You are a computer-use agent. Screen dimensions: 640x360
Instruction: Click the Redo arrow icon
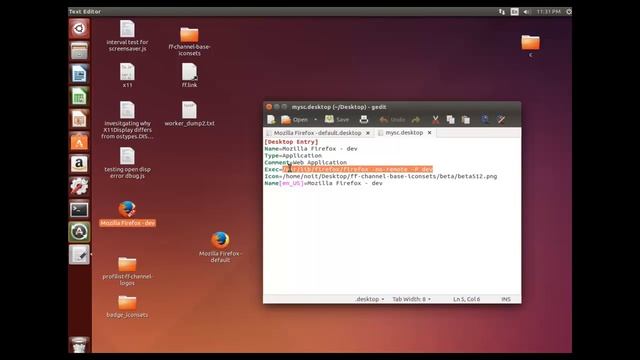pyautogui.click(x=416, y=120)
